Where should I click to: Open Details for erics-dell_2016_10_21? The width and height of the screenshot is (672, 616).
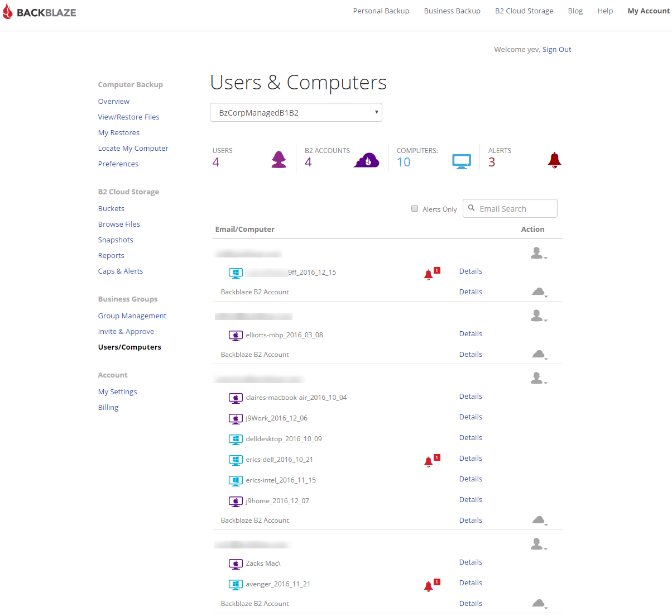coord(471,459)
